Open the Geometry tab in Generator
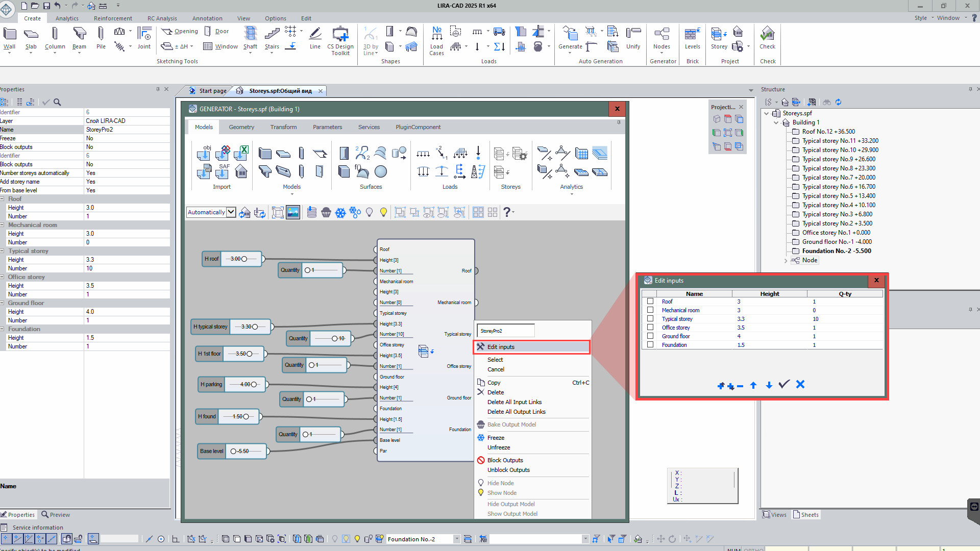The width and height of the screenshot is (980, 551). 241,127
